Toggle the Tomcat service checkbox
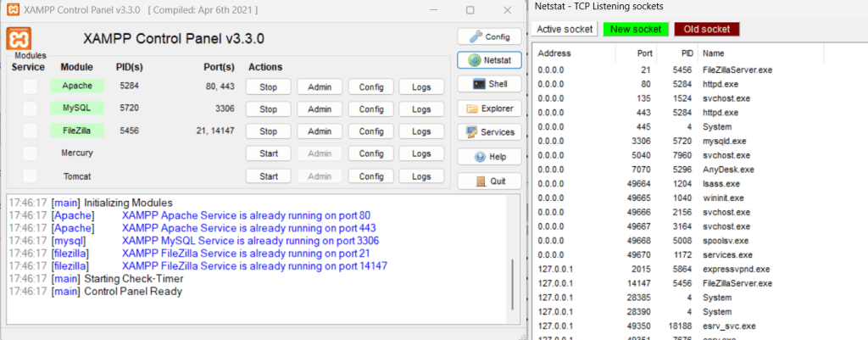This screenshot has height=340, width=868. (x=30, y=176)
